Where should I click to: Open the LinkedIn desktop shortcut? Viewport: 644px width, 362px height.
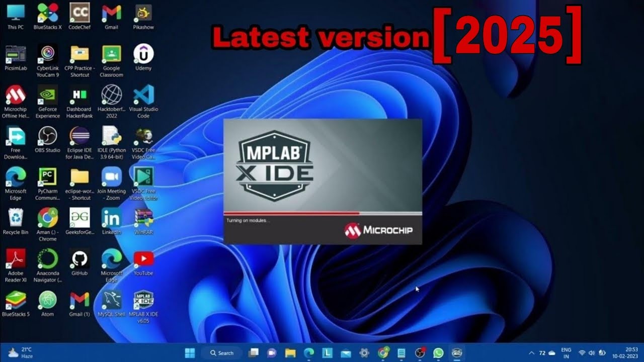[x=111, y=222]
